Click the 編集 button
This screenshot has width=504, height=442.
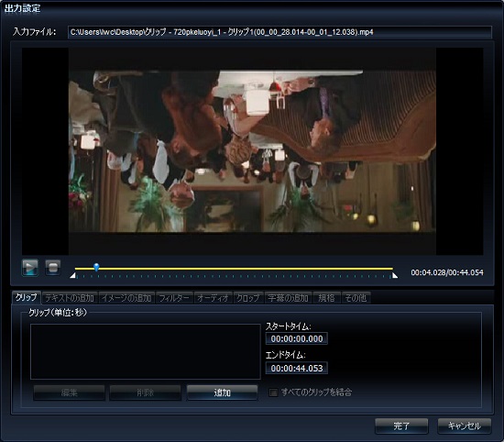(x=69, y=392)
